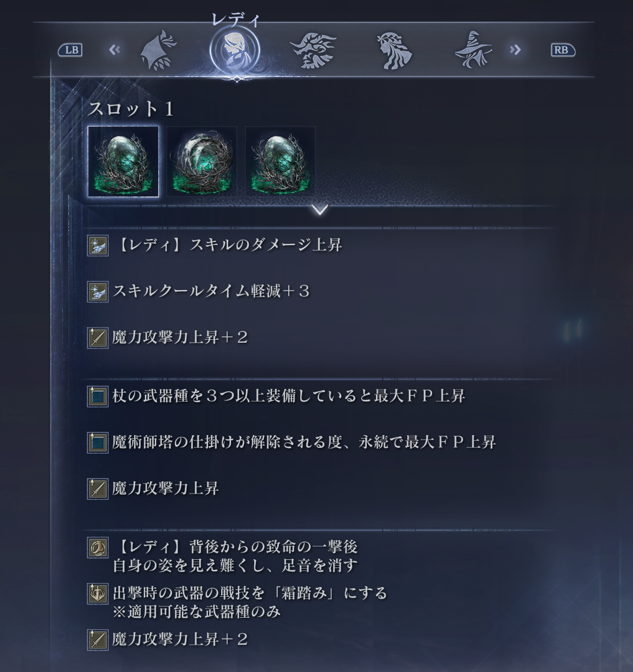Select the third relic thumbnail
The height and width of the screenshot is (672, 633).
(x=281, y=162)
